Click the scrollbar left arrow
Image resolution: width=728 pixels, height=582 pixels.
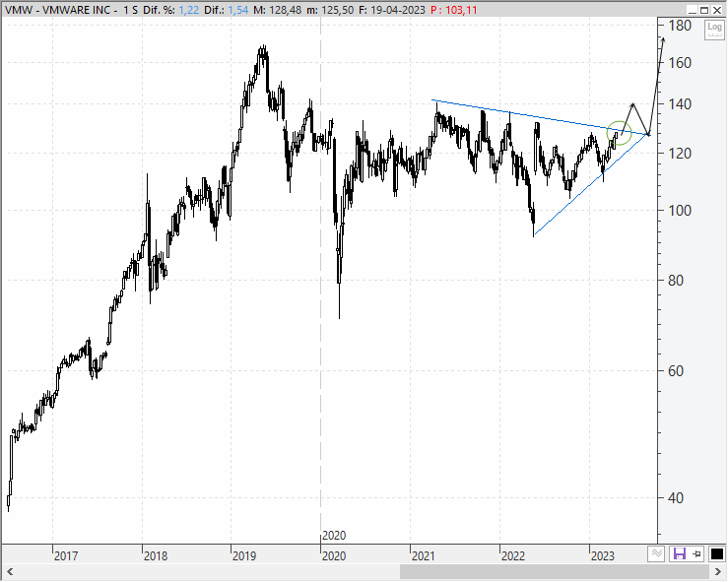[9, 572]
